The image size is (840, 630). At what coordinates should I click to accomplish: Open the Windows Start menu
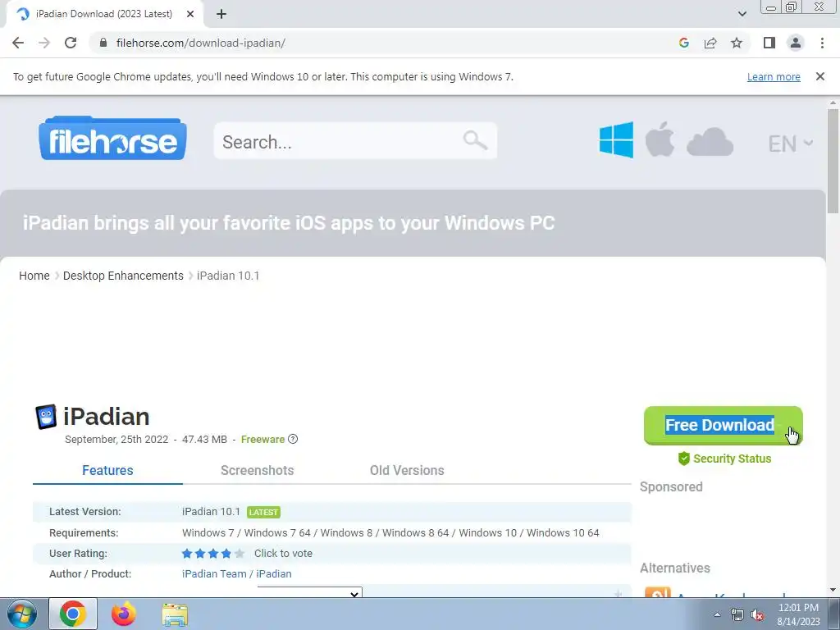click(x=22, y=614)
